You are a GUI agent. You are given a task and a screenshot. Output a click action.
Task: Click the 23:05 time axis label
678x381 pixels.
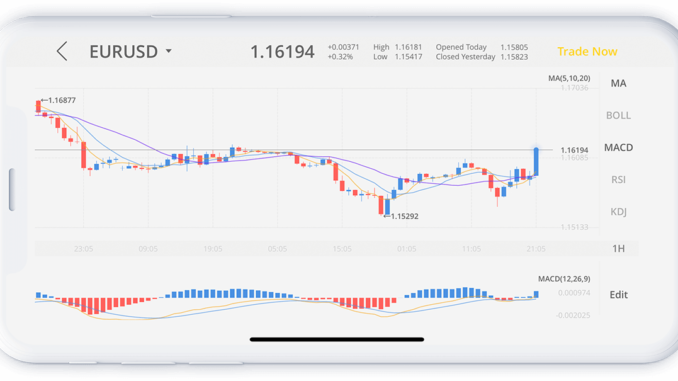tap(83, 249)
